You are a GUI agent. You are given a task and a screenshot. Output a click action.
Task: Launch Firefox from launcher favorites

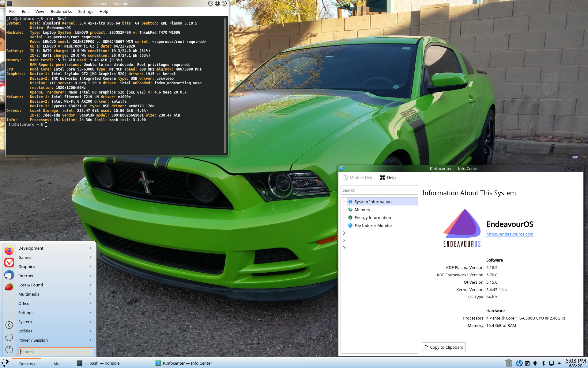pyautogui.click(x=9, y=250)
